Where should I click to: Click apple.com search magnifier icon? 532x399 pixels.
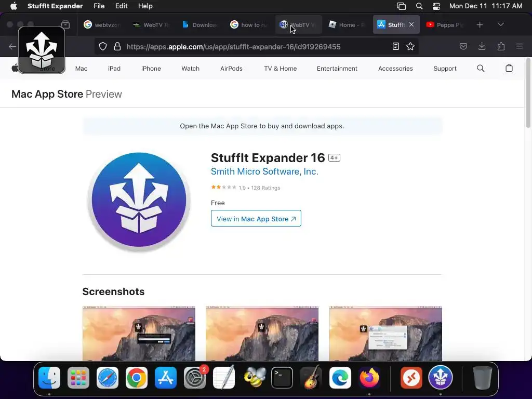[x=481, y=68]
